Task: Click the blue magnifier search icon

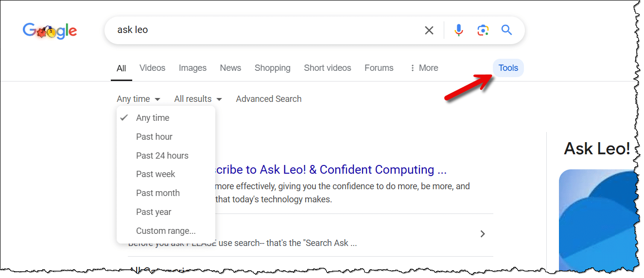Action: (507, 30)
